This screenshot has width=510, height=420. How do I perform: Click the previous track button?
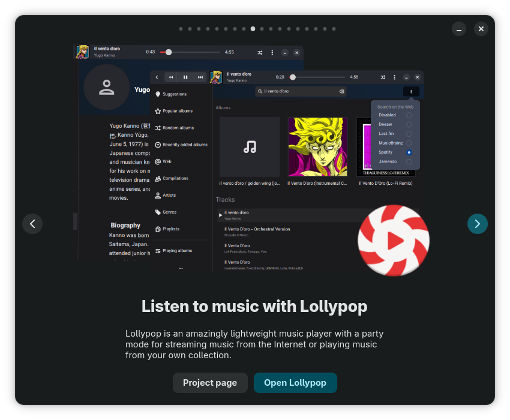(170, 77)
